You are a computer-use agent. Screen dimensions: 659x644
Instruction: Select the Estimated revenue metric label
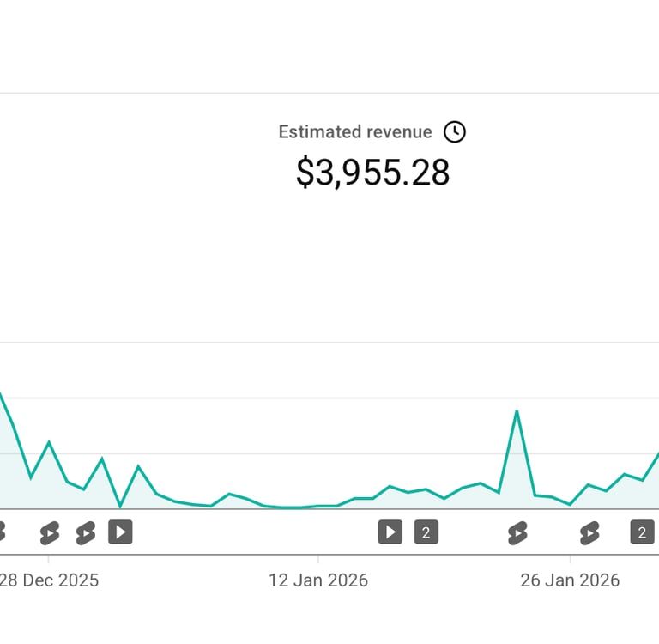355,131
